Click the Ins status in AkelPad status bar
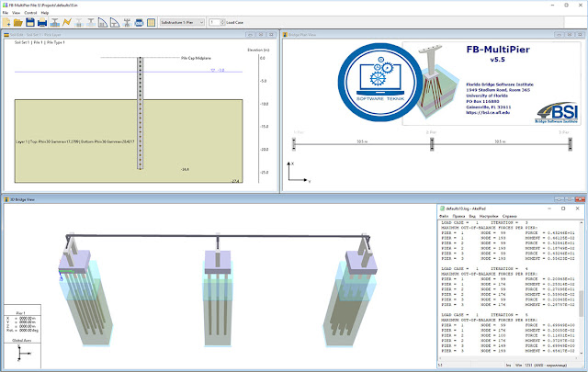588x372 pixels. click(x=508, y=365)
